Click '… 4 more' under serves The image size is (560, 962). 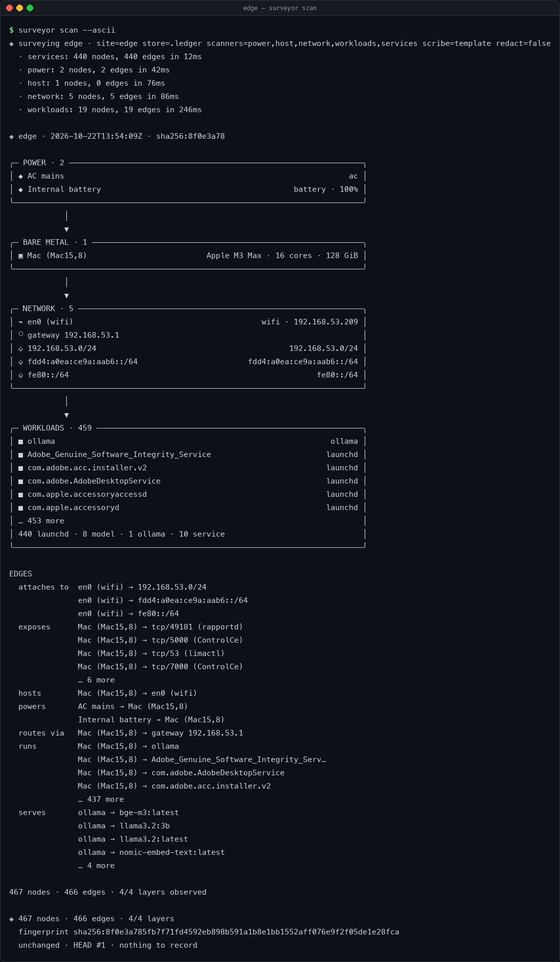[96, 866]
